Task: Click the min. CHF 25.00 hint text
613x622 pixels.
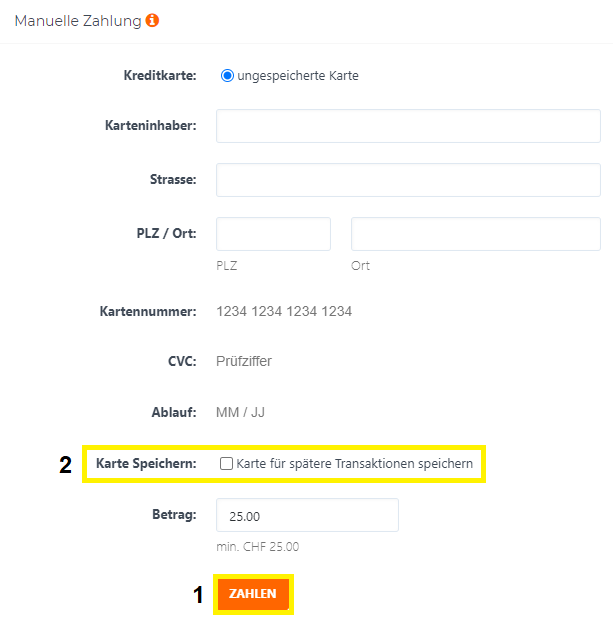Action: [x=257, y=547]
